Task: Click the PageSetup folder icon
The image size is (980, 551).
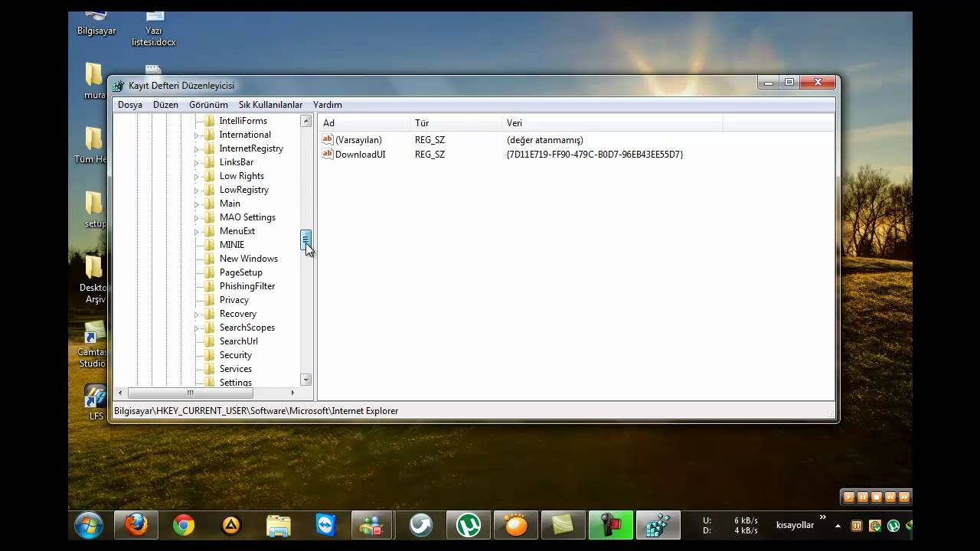Action: pos(209,272)
